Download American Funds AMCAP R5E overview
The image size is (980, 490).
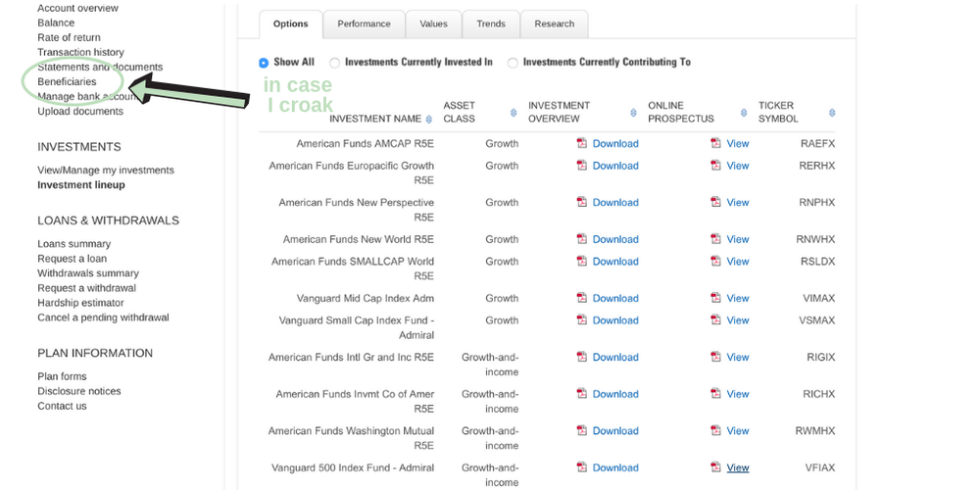(615, 143)
